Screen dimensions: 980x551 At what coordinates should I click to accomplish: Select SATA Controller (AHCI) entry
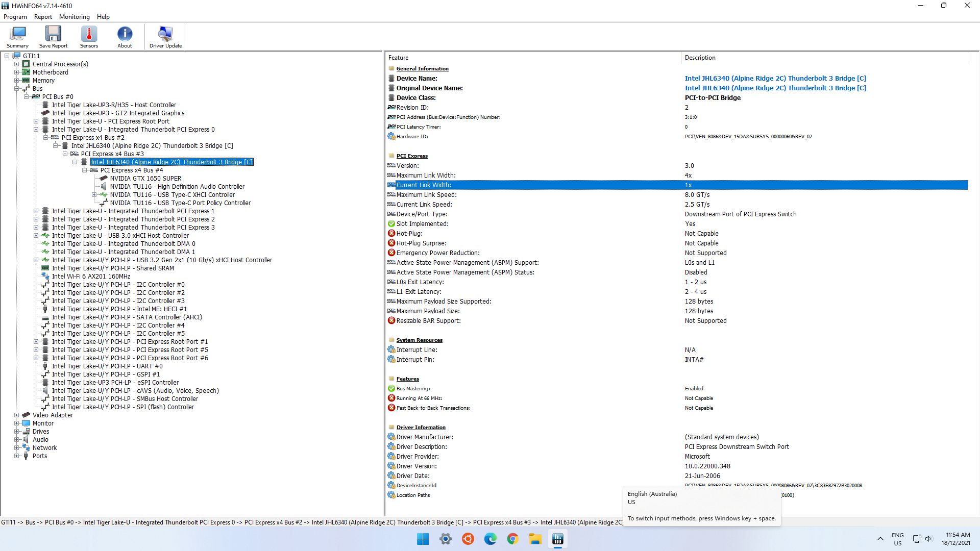(127, 317)
